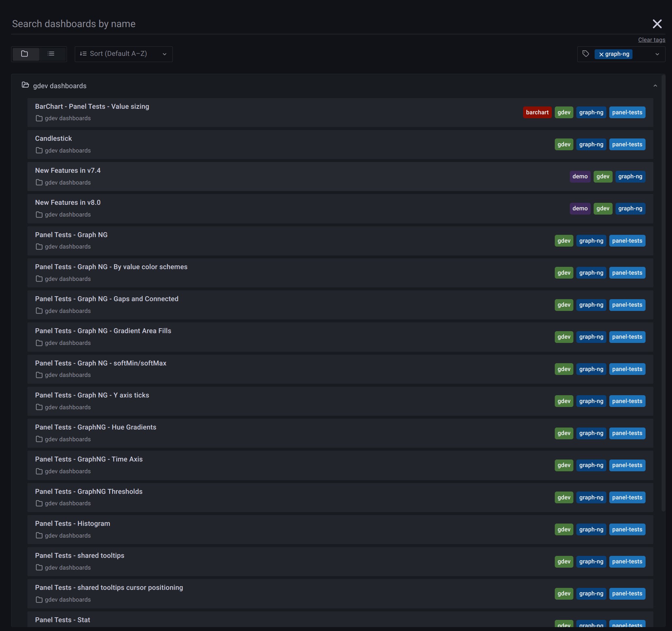Click the tag icon beside the filter box
Image resolution: width=672 pixels, height=631 pixels.
(586, 54)
